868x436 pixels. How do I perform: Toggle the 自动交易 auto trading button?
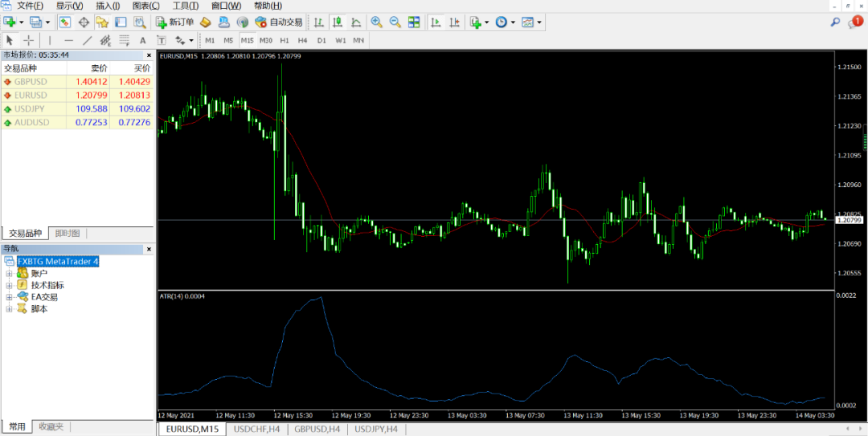pos(278,22)
